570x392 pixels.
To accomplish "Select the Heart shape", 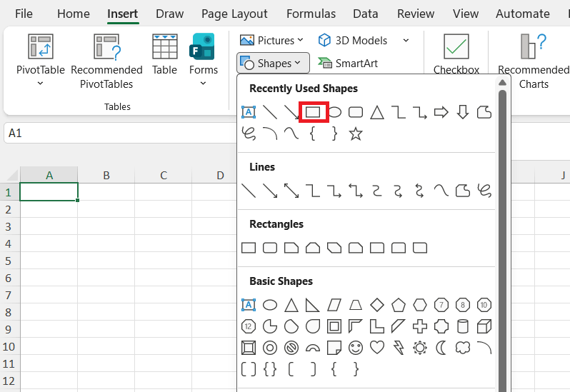I will pos(377,348).
